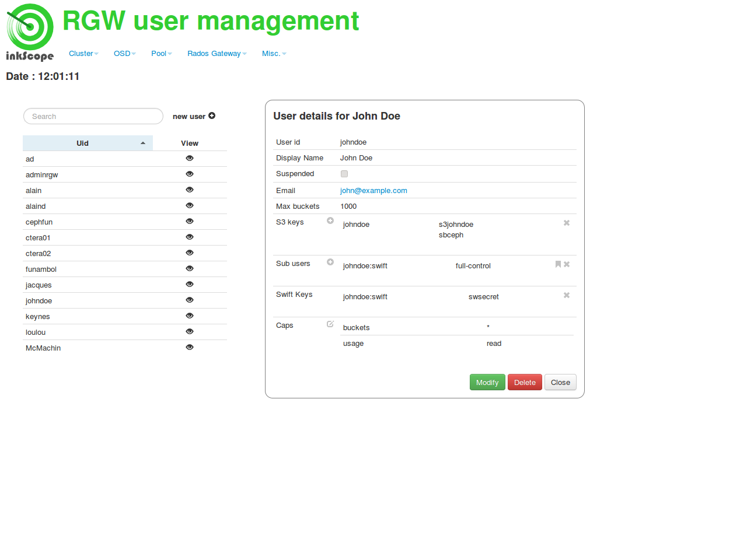View details for user ad

(190, 158)
